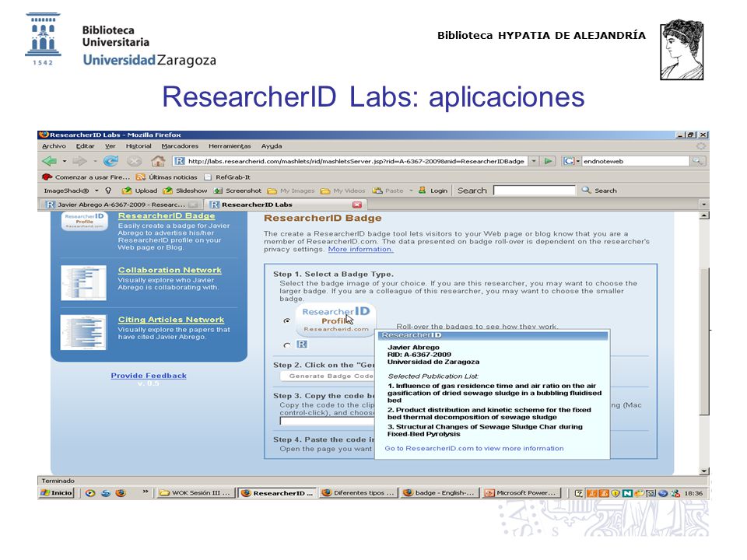
Task: Click the Generate Badge Code button
Action: pos(328,376)
